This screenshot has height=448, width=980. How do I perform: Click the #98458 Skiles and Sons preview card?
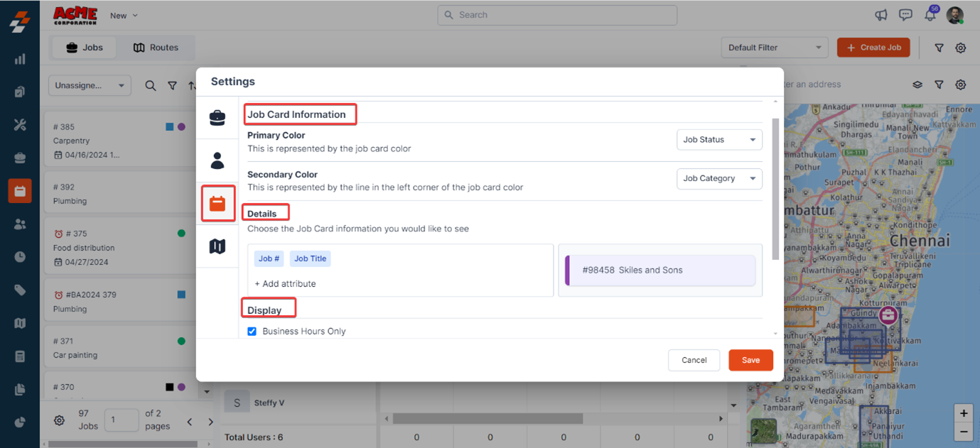[660, 271]
